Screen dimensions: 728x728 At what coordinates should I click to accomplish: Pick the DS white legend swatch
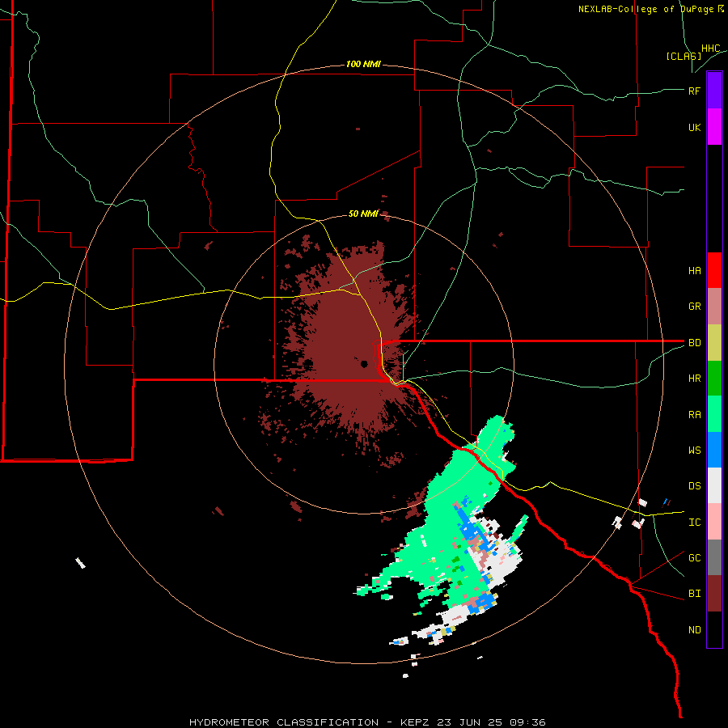[x=714, y=485]
